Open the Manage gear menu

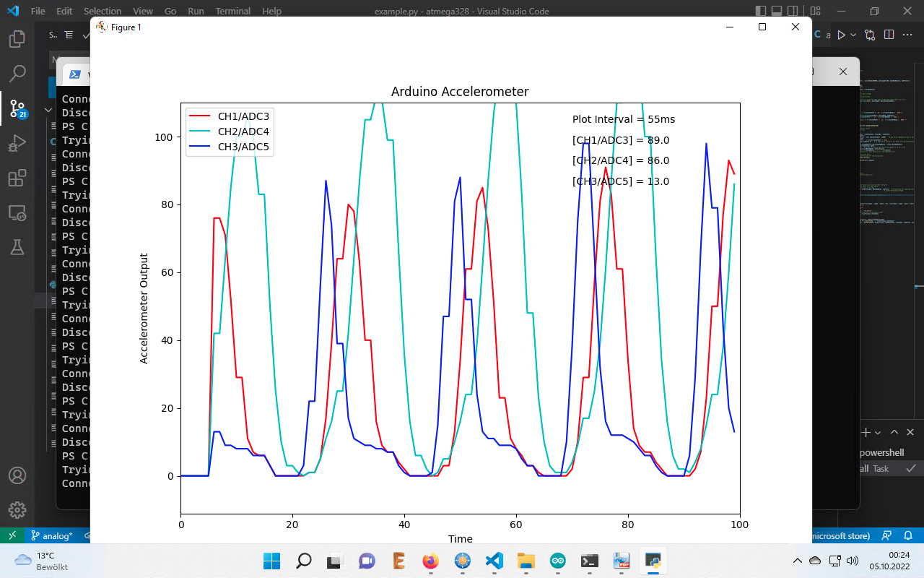[17, 510]
